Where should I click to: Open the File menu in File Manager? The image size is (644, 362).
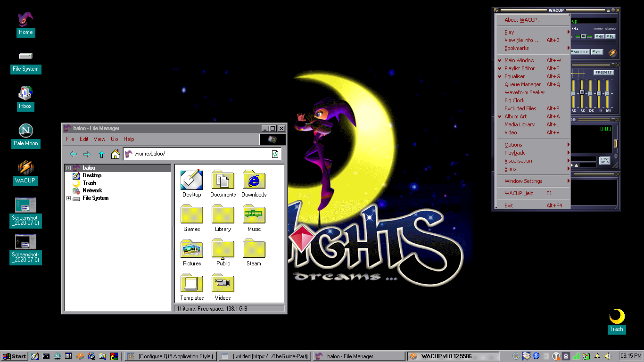coord(70,139)
